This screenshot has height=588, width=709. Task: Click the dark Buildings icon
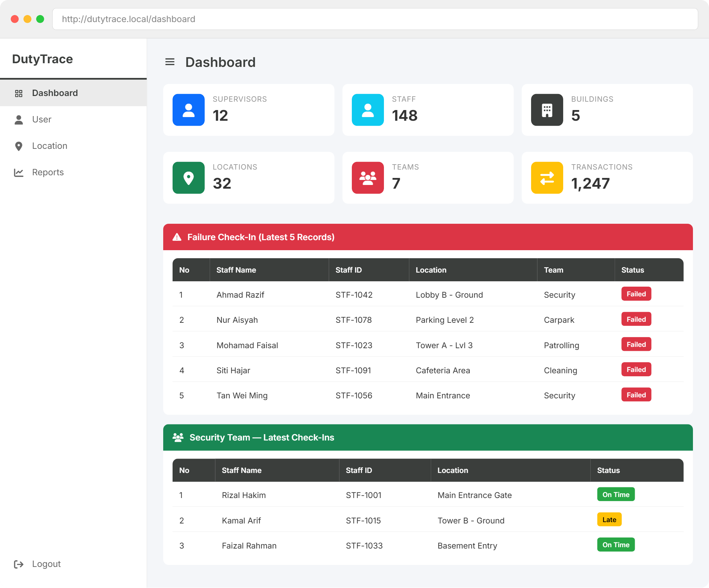point(546,110)
